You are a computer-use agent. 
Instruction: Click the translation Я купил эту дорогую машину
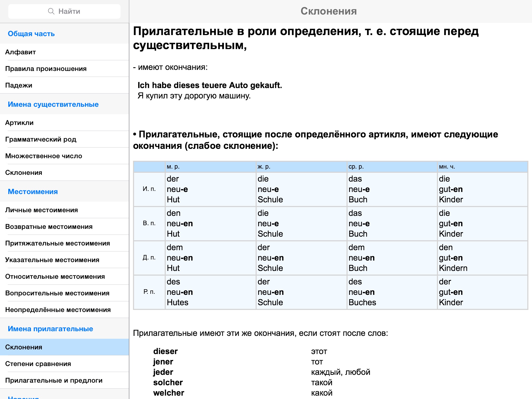(194, 96)
